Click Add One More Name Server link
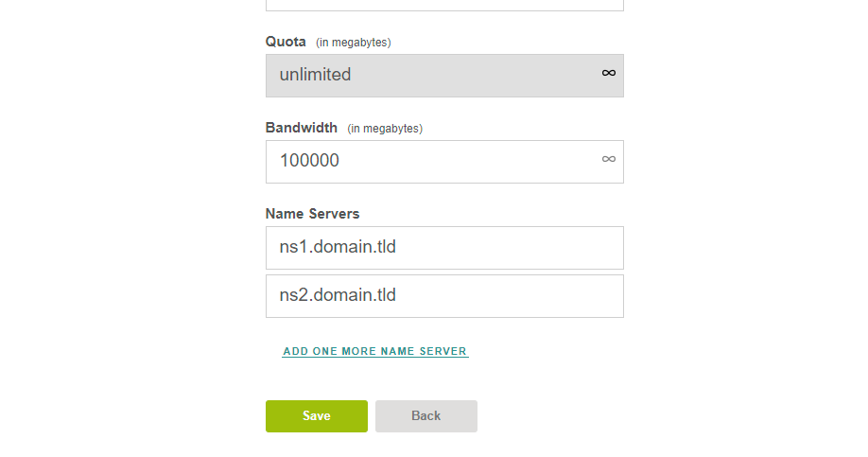The image size is (868, 457). pos(374,351)
